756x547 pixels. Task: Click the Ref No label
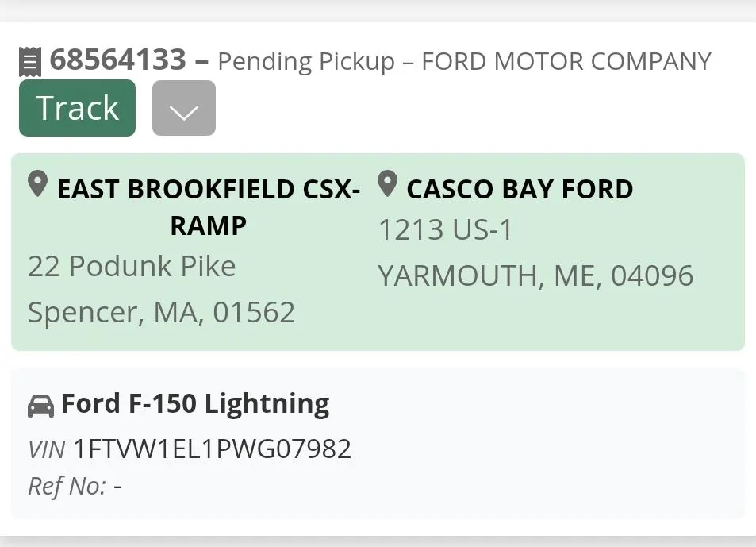(67, 486)
